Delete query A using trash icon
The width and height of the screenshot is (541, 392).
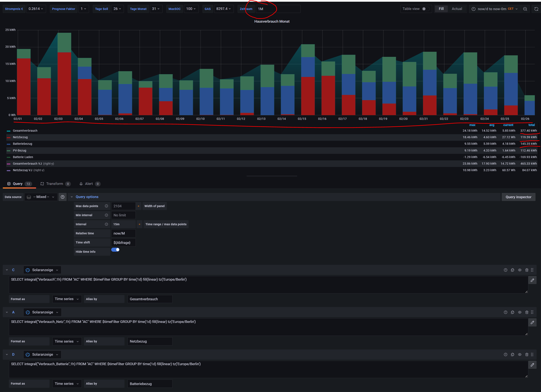(x=527, y=312)
